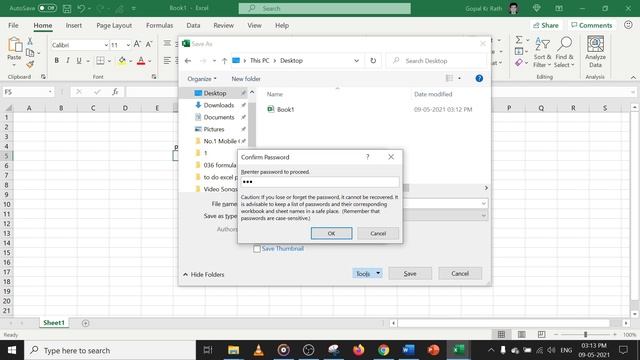Image resolution: width=640 pixels, height=360 pixels.
Task: Increase font size icon
Action: pos(137,44)
